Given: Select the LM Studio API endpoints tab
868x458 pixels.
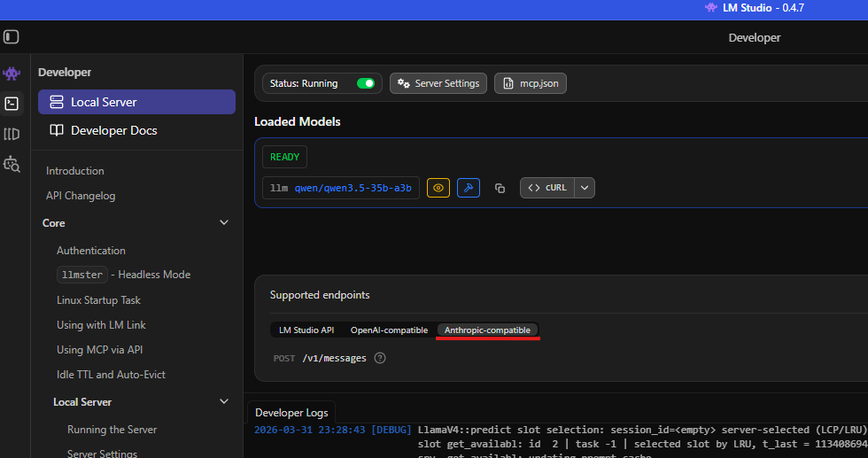Looking at the screenshot, I should [306, 330].
